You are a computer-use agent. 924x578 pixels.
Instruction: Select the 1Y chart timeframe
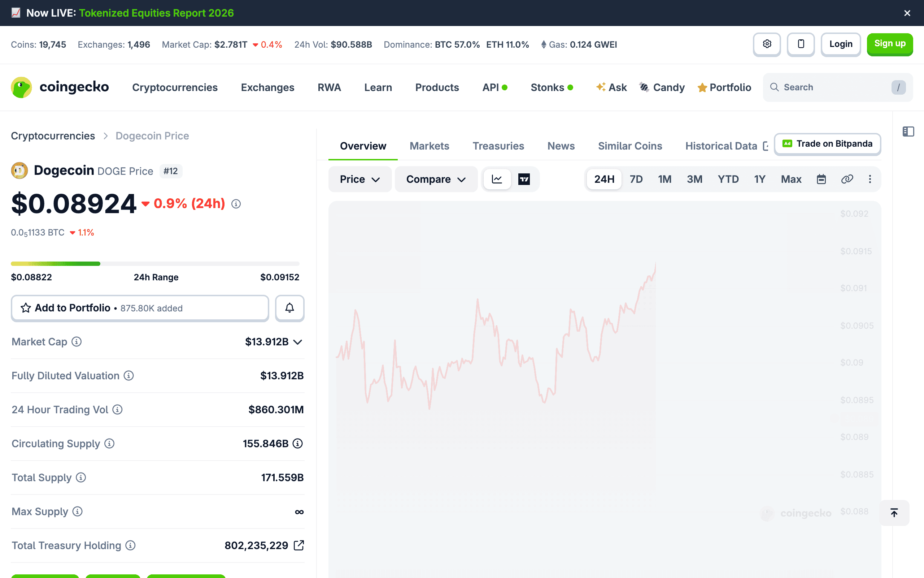point(760,179)
